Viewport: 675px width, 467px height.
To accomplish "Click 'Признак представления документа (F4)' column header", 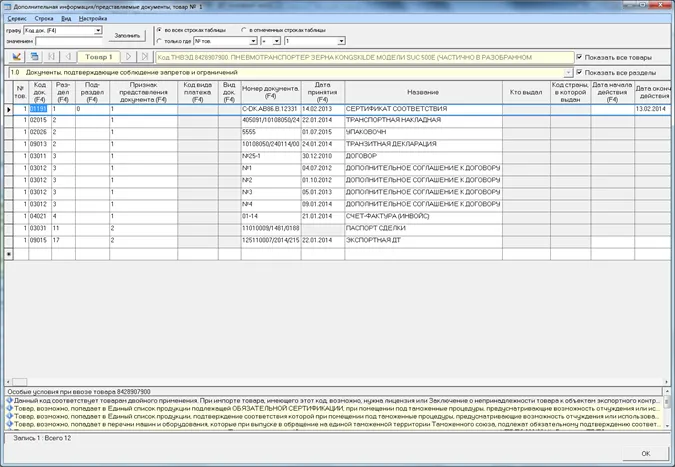I will point(143,92).
